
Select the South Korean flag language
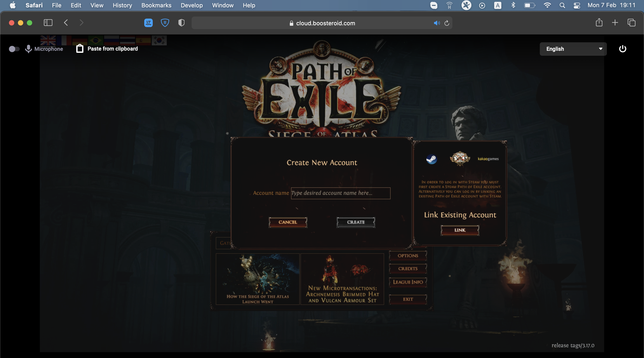(x=159, y=40)
